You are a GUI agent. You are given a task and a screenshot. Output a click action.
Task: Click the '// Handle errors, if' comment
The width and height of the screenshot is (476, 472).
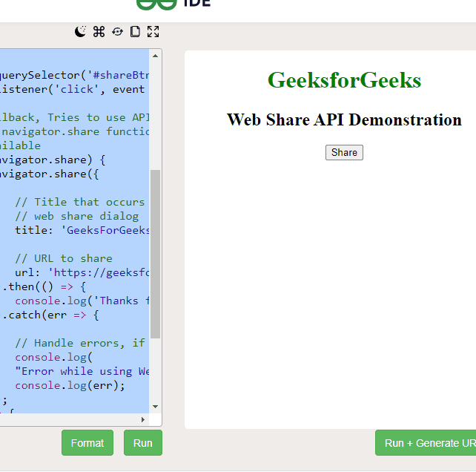[80, 343]
